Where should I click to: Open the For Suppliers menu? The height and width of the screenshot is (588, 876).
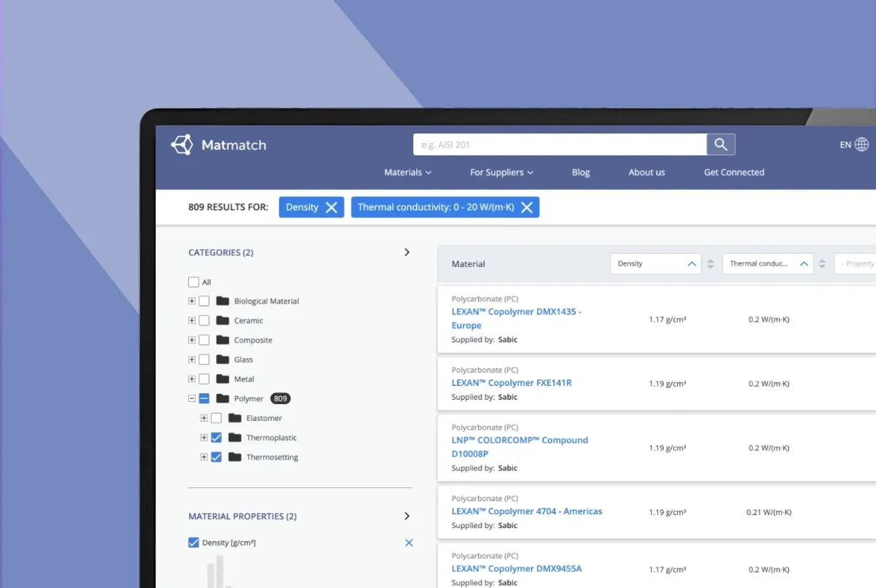coord(502,172)
